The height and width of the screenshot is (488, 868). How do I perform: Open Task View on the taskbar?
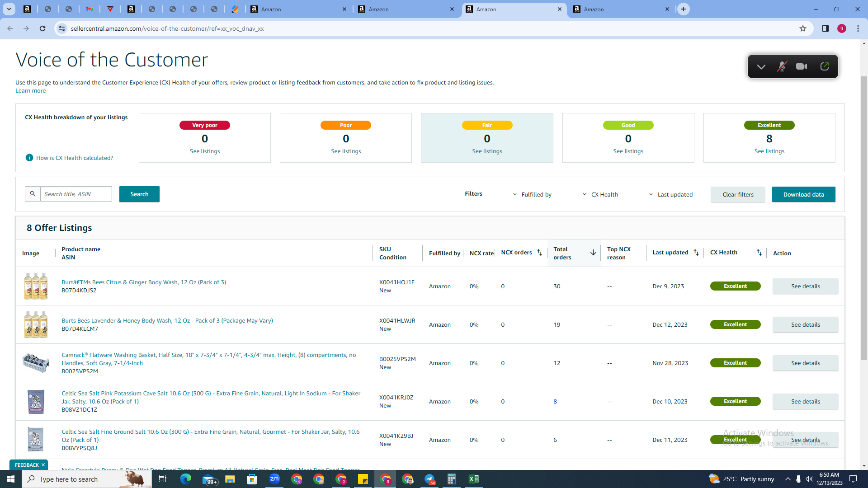coord(163,479)
